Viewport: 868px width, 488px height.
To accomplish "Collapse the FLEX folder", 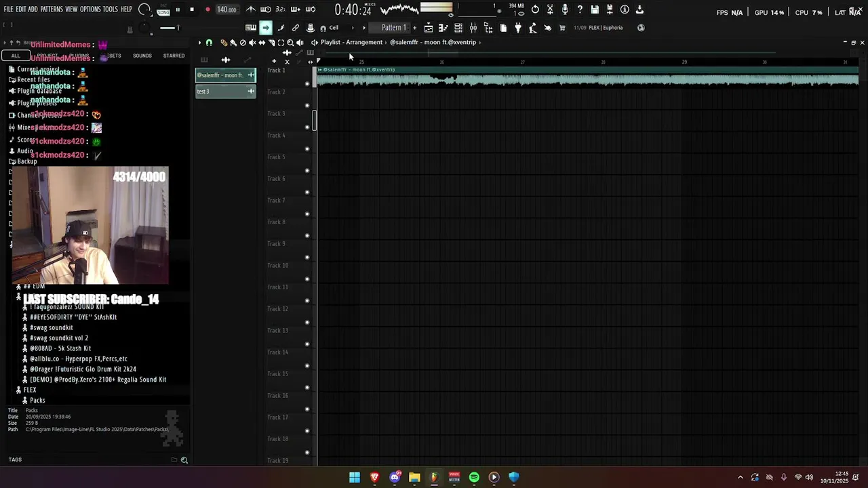I will pyautogui.click(x=30, y=390).
